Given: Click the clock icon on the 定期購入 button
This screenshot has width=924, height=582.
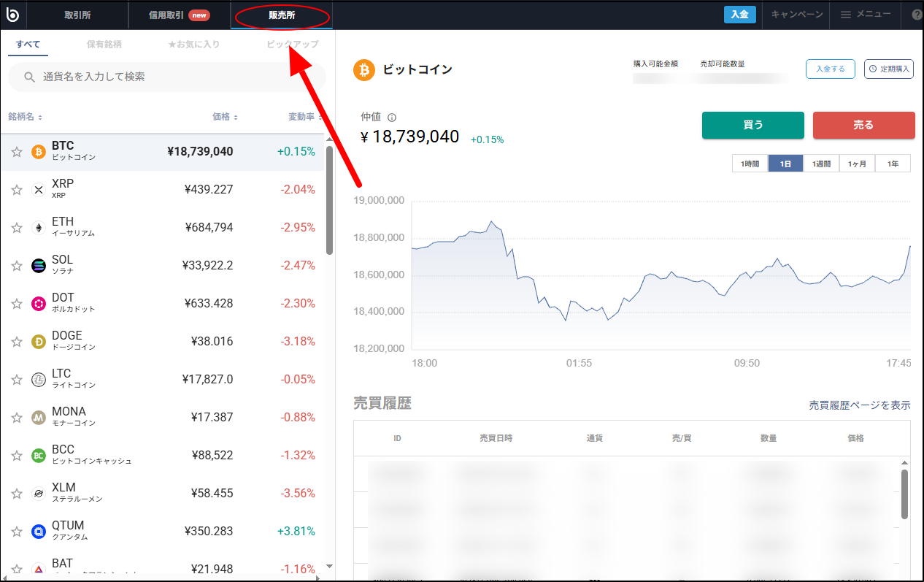Looking at the screenshot, I should [871, 69].
